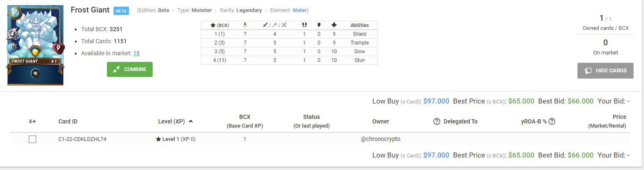Click the HIDE CARDS button
This screenshot has width=644, height=170.
(x=605, y=71)
